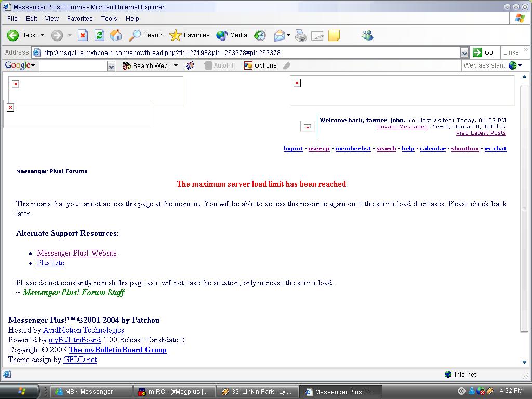Refresh the page with the green arrows icon

(x=99, y=35)
